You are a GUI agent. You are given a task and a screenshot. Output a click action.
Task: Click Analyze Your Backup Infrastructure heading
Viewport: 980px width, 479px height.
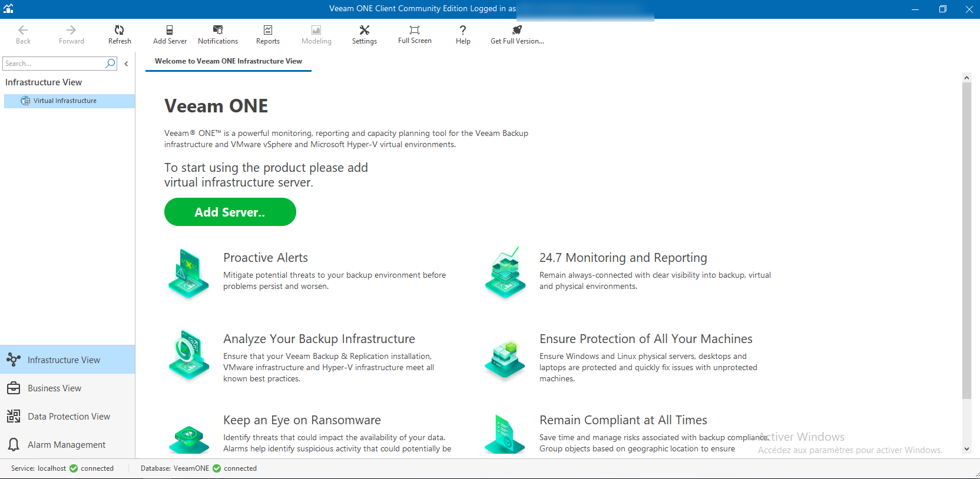pyautogui.click(x=319, y=339)
